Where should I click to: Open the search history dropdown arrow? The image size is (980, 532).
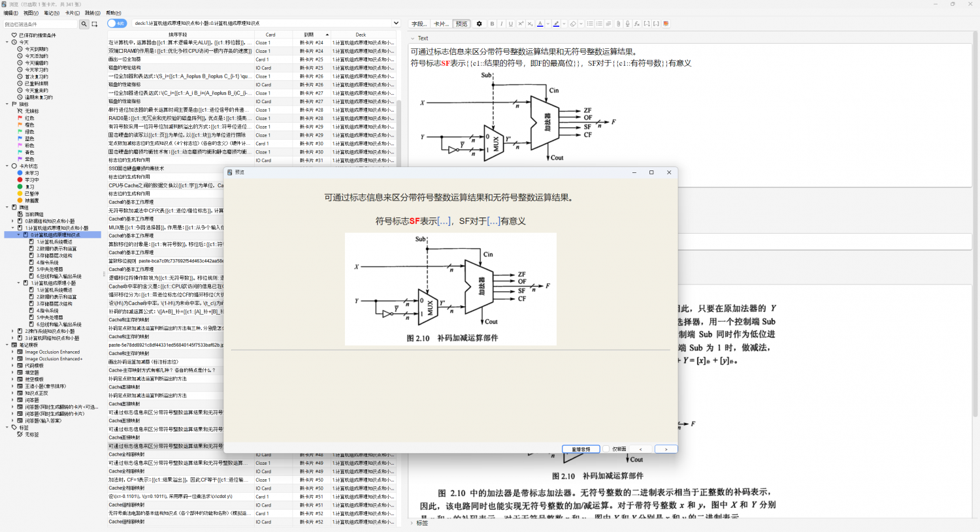pos(396,23)
